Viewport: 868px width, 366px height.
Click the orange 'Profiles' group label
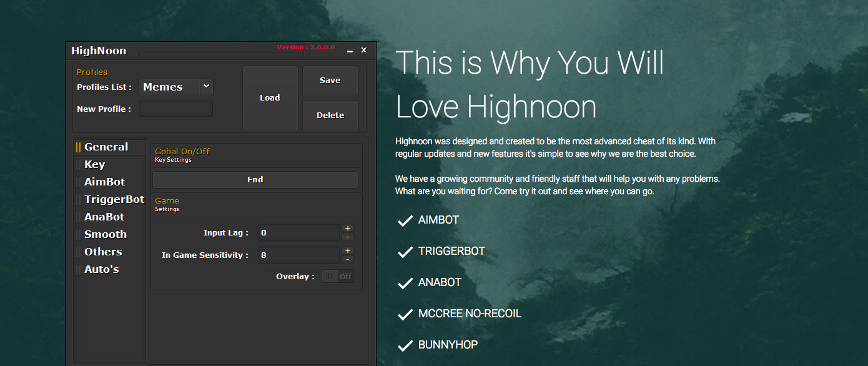(x=92, y=72)
